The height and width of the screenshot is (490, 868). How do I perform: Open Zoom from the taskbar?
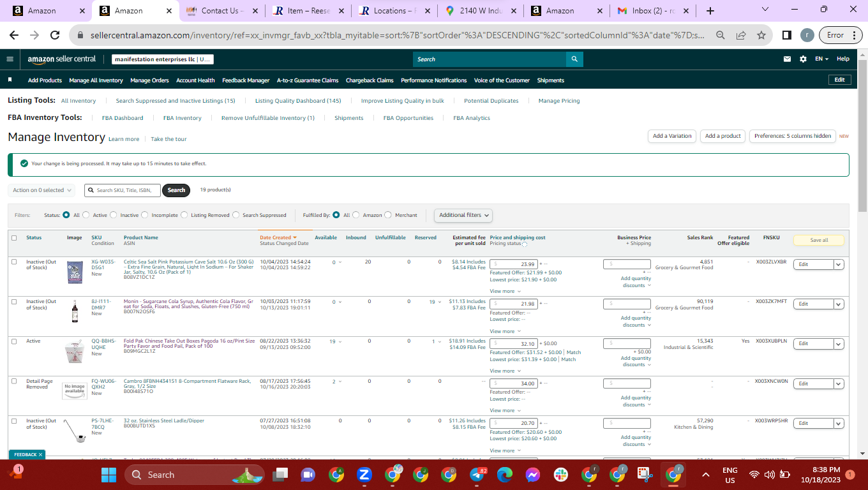pos(364,475)
